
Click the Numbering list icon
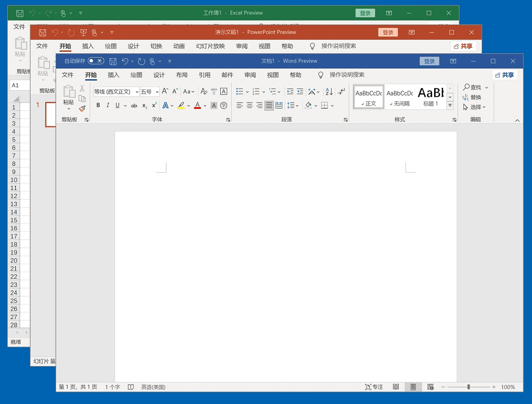(256, 91)
